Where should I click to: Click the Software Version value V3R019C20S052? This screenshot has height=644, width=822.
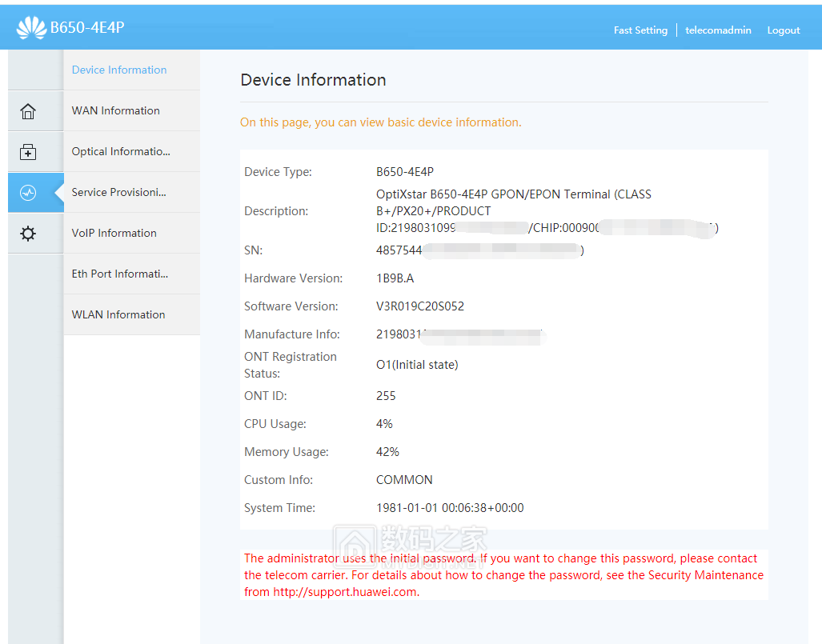[x=420, y=306]
